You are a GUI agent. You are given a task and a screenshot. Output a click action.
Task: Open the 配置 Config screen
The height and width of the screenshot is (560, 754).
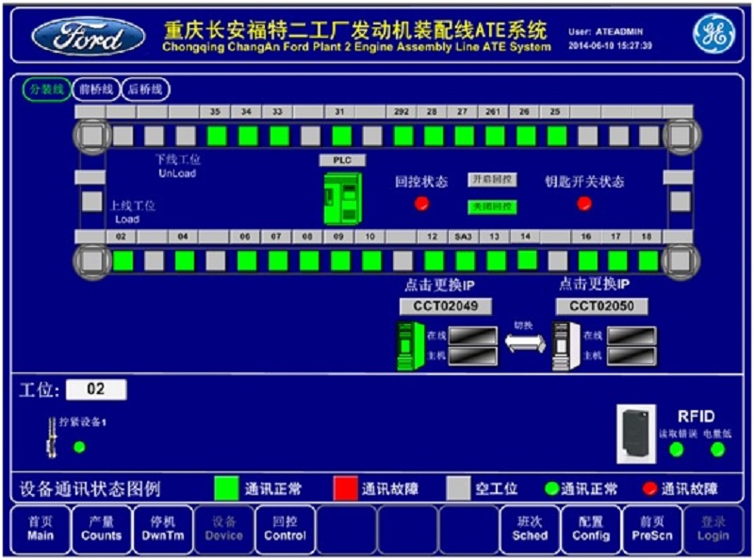(591, 529)
